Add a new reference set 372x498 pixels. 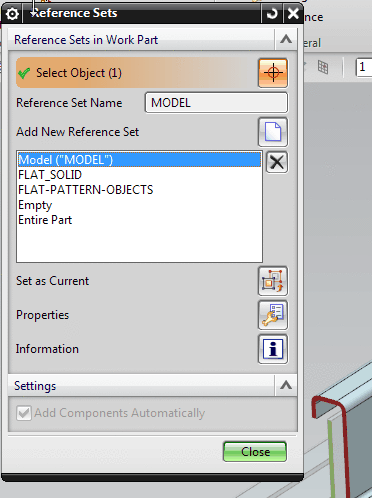(273, 132)
